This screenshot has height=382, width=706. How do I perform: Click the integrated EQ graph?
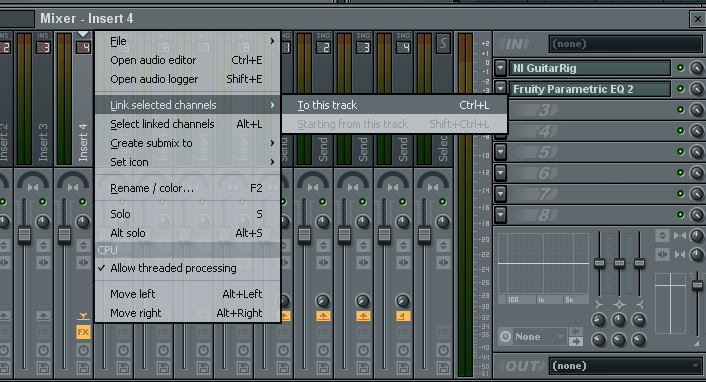543,264
